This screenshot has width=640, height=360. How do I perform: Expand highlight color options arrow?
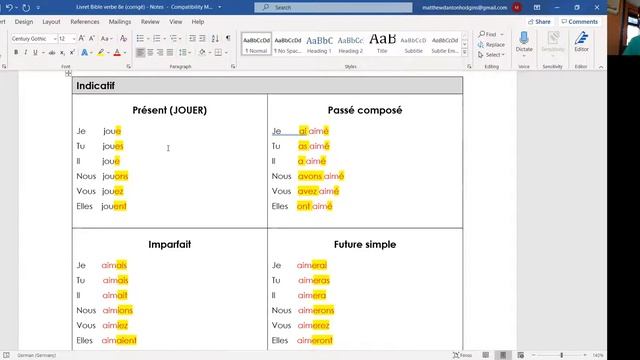coord(108,53)
